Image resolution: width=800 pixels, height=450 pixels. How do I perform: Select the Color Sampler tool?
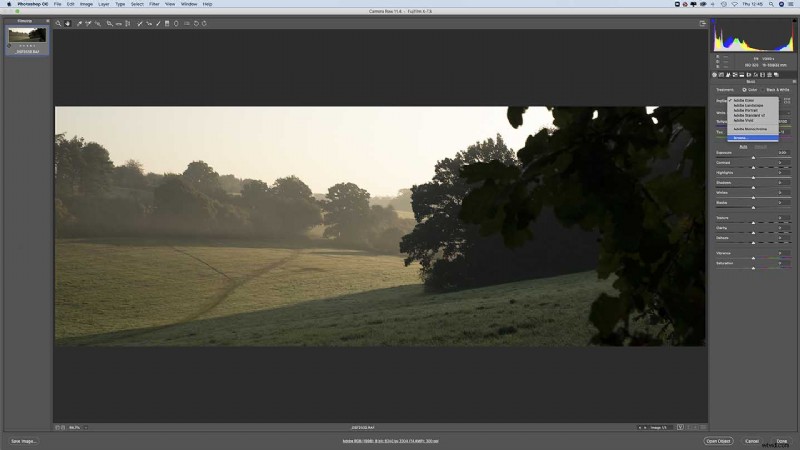(88, 23)
